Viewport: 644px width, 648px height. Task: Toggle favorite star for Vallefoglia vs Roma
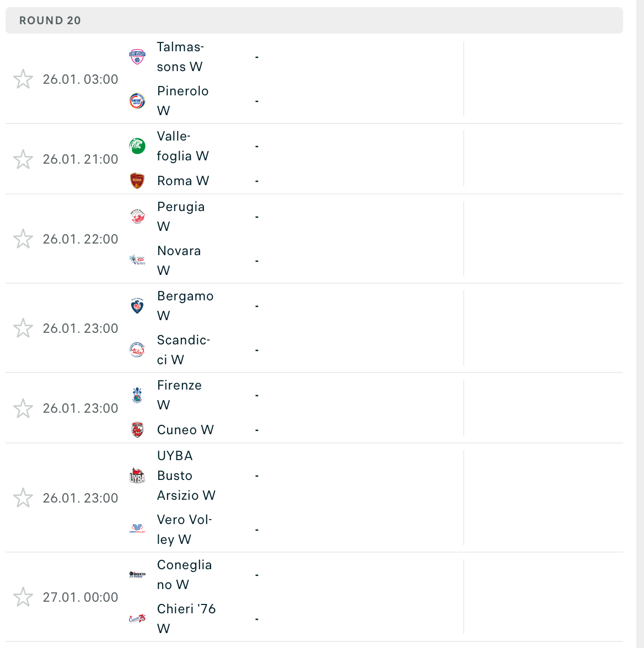[23, 159]
